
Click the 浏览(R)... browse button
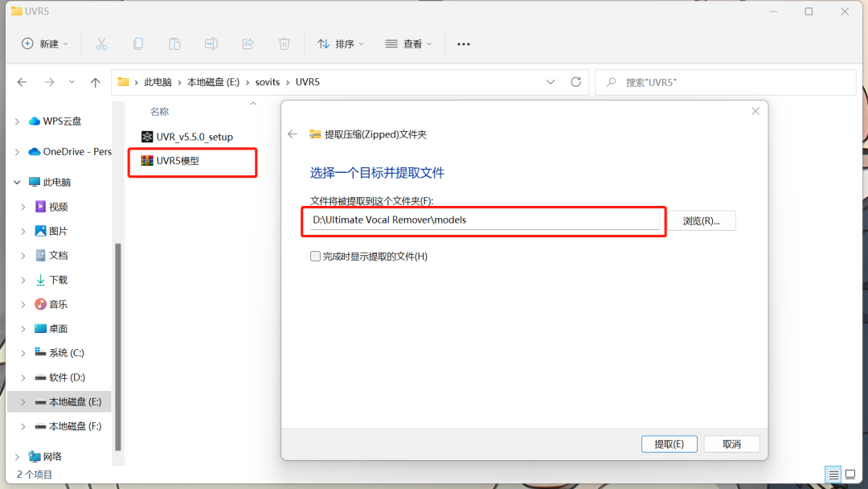(x=701, y=220)
